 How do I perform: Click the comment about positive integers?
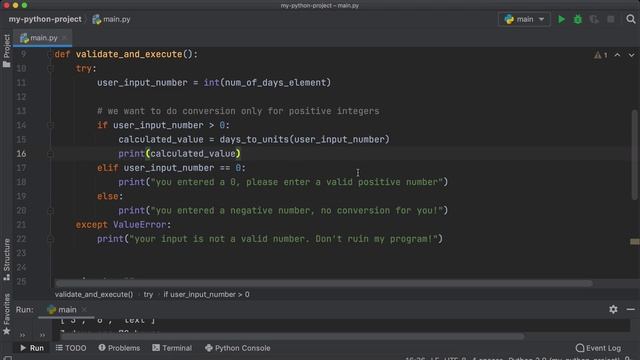click(238, 111)
